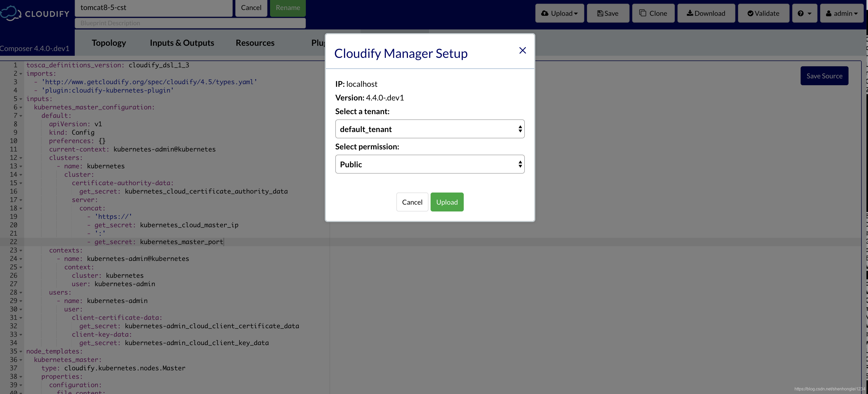The width and height of the screenshot is (868, 394).
Task: Collapse the inputs section at line 5
Action: [x=21, y=99]
